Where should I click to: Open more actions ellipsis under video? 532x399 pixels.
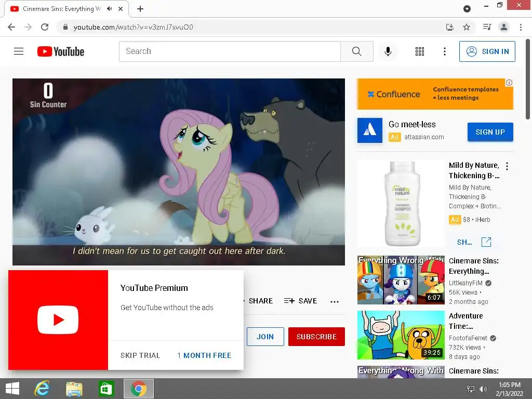(x=335, y=302)
